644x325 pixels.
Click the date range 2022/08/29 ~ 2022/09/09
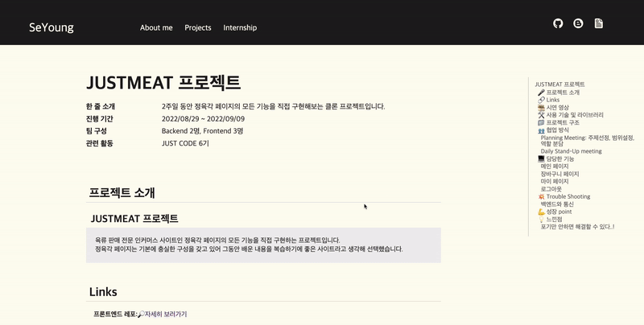click(x=204, y=118)
